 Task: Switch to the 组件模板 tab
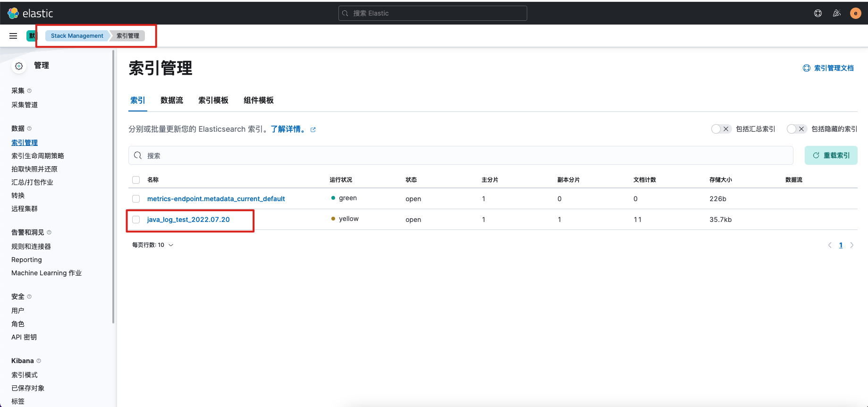tap(259, 100)
